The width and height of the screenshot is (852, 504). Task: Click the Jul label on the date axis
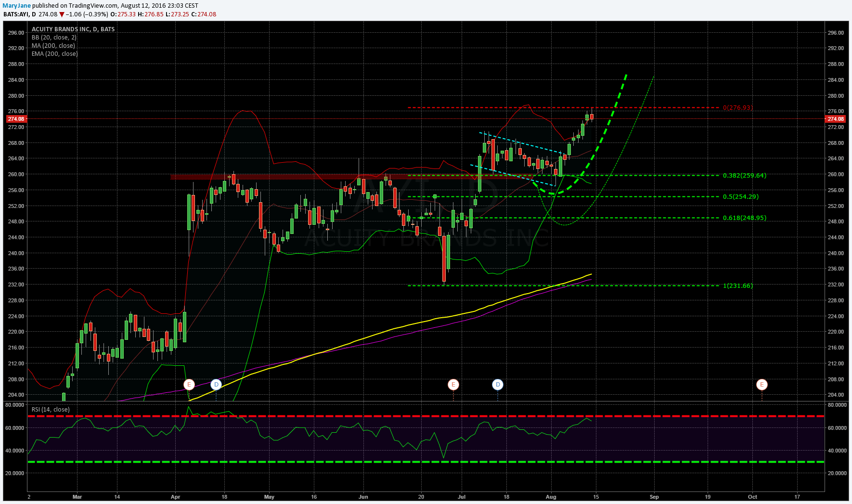(462, 497)
